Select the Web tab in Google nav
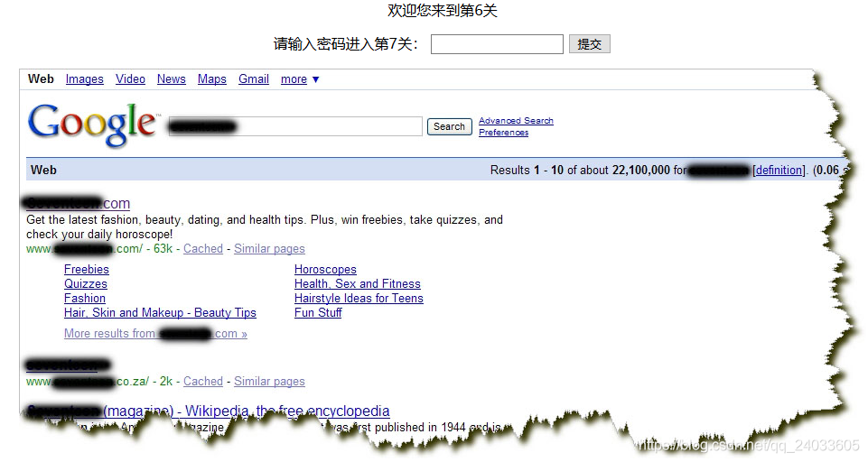 tap(41, 79)
